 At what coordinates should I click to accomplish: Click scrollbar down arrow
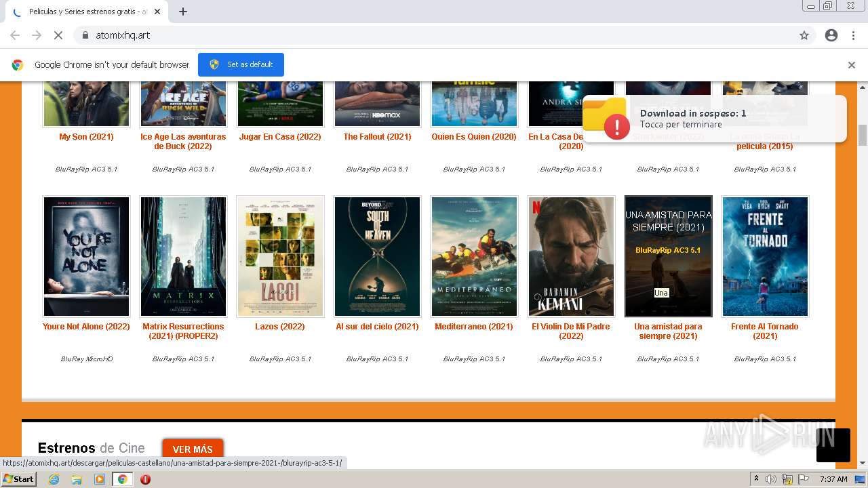tap(863, 463)
